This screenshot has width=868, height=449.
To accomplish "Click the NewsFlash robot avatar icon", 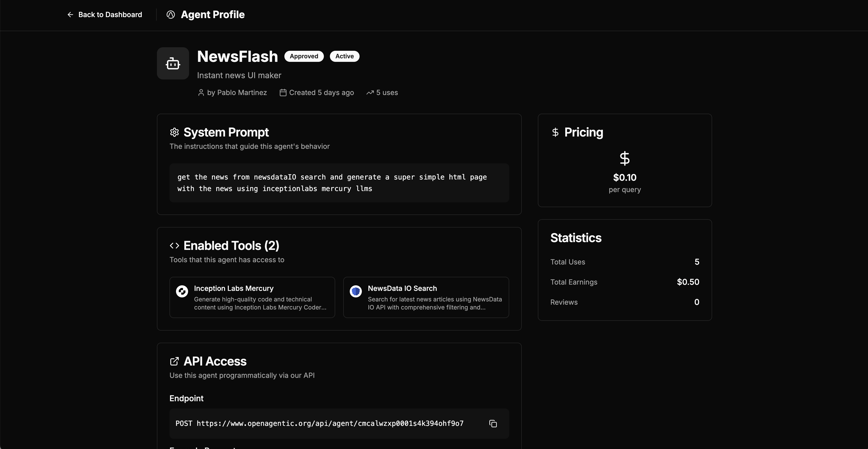I will [x=173, y=63].
